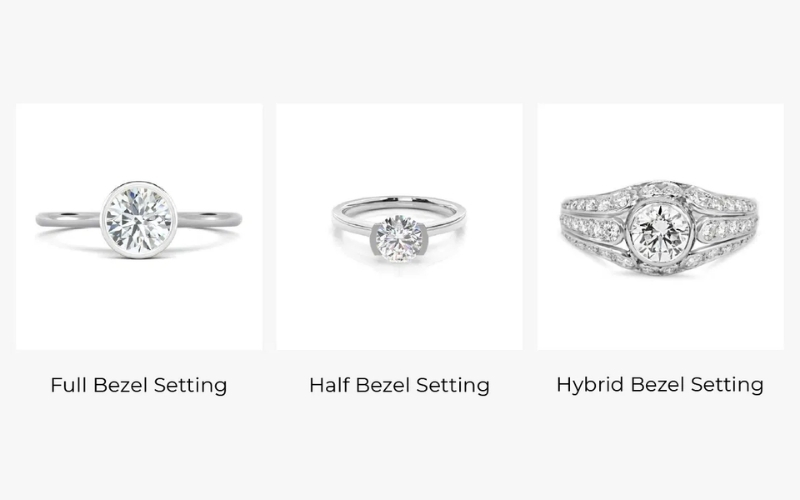Click the Full Bezel Setting caption
Viewport: 800px width, 500px height.
point(139,385)
